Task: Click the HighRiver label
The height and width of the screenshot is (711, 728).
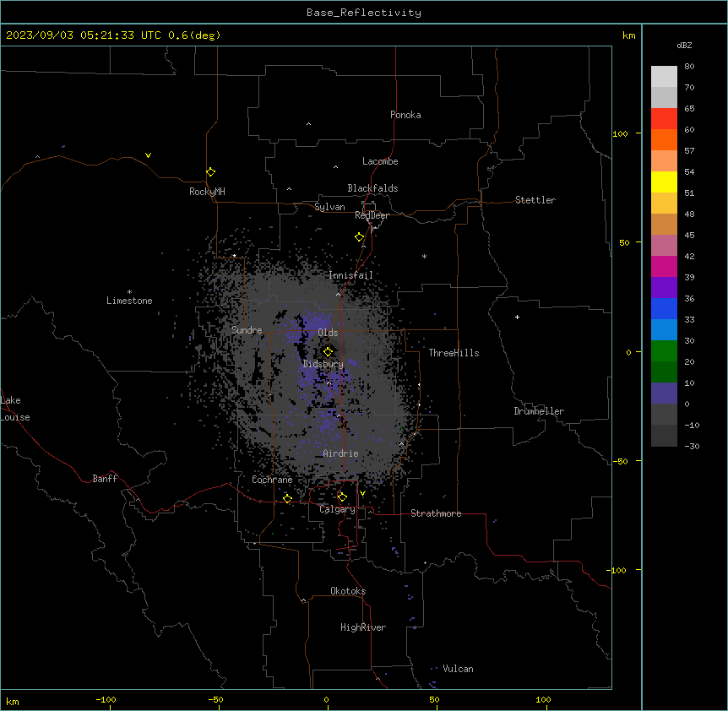Action: tap(363, 627)
